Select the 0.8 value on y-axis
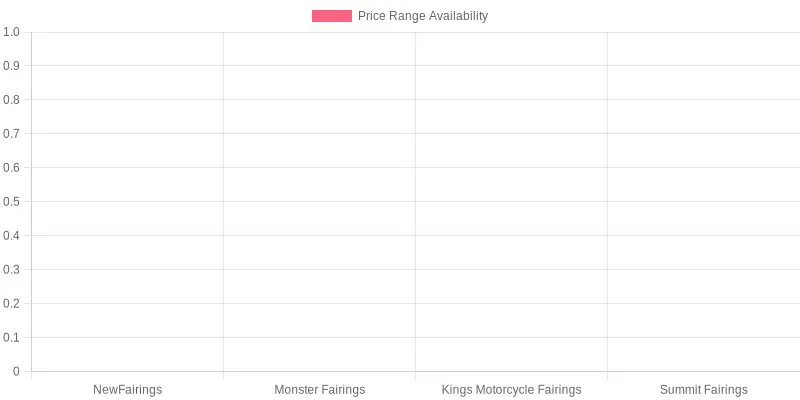 point(11,100)
